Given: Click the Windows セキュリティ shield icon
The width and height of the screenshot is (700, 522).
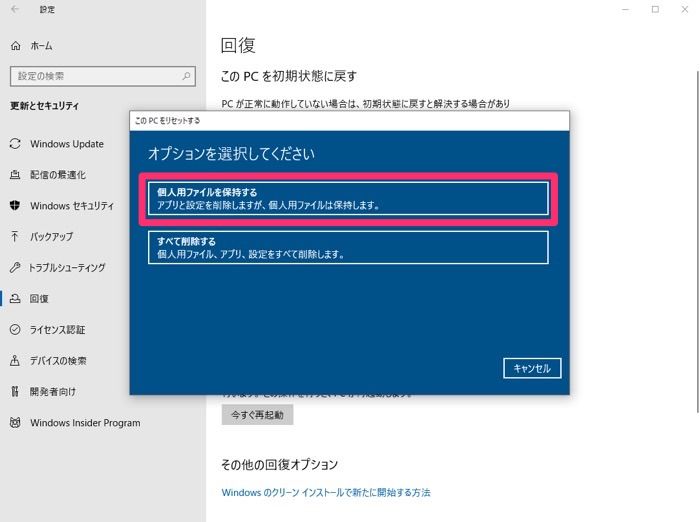Looking at the screenshot, I should (x=15, y=205).
